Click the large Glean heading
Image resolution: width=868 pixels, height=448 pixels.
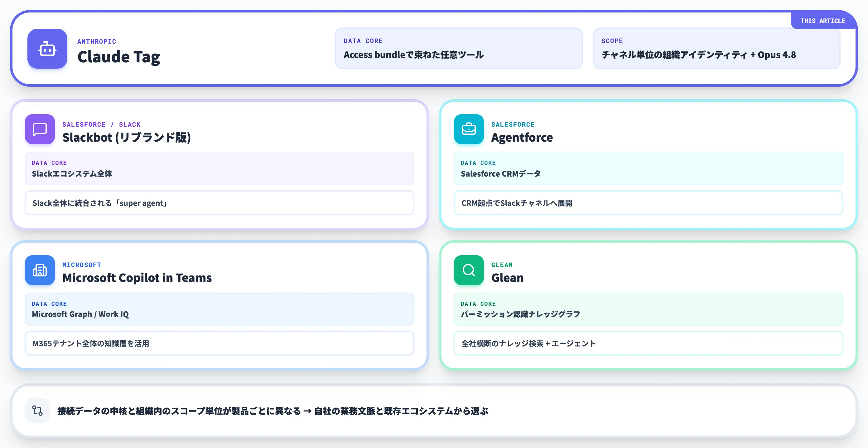click(x=507, y=278)
